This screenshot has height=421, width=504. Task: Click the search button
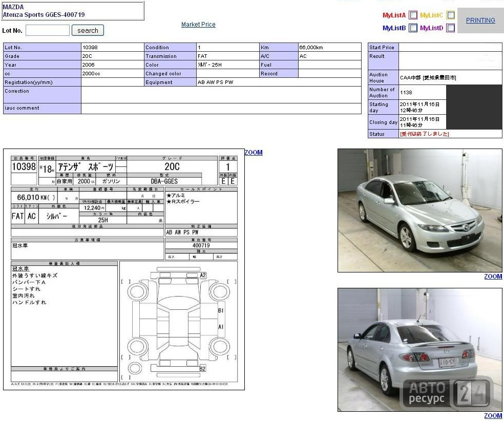[x=88, y=31]
